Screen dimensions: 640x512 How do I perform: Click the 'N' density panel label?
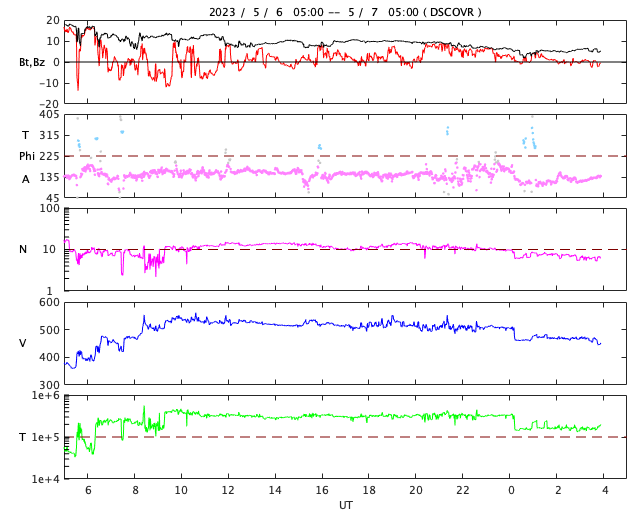(x=23, y=249)
